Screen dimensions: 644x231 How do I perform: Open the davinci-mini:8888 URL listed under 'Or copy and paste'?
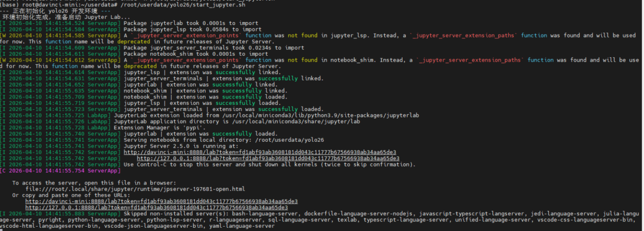coord(162,201)
